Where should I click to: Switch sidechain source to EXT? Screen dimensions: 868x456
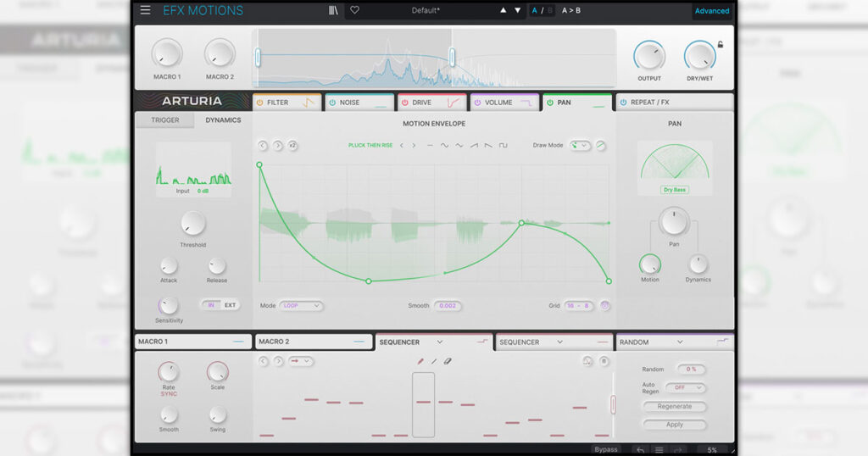click(x=231, y=305)
